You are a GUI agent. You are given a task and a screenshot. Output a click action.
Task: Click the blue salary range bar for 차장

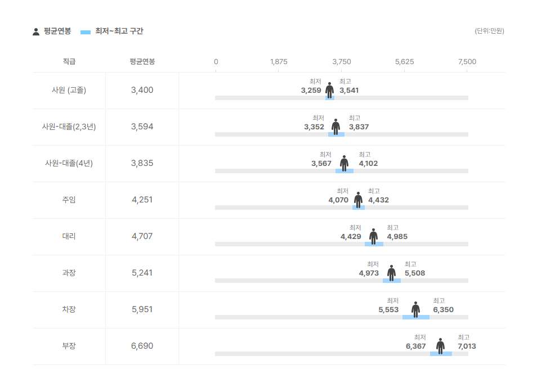pos(415,317)
